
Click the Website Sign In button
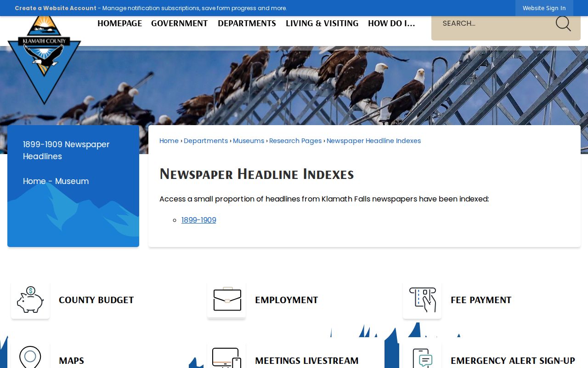click(x=544, y=8)
